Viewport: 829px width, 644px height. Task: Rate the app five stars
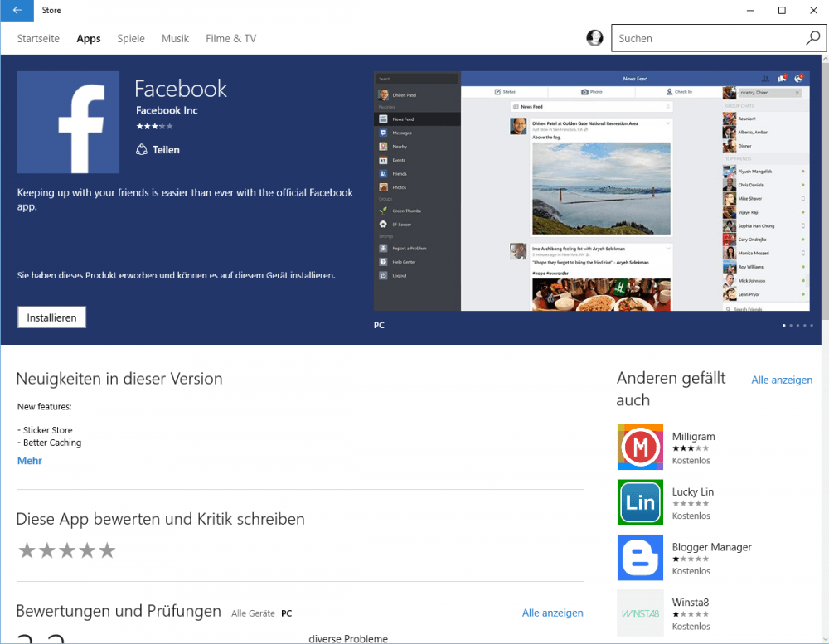[107, 550]
